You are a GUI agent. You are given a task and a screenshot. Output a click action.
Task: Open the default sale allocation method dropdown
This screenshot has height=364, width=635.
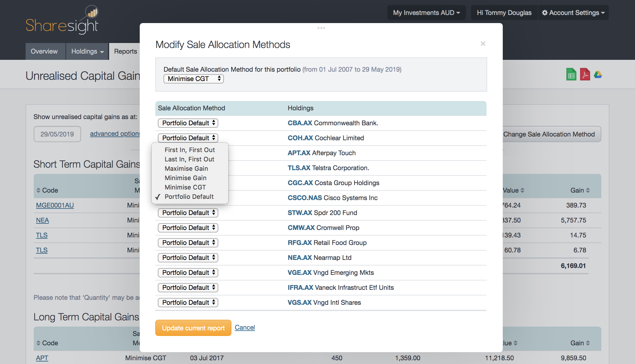193,79
